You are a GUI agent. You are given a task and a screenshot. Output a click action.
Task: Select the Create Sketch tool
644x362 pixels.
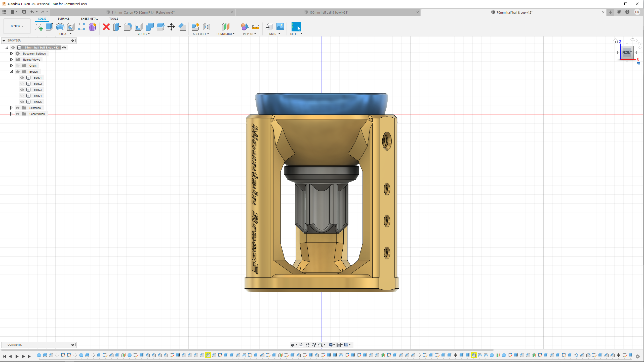pyautogui.click(x=38, y=26)
